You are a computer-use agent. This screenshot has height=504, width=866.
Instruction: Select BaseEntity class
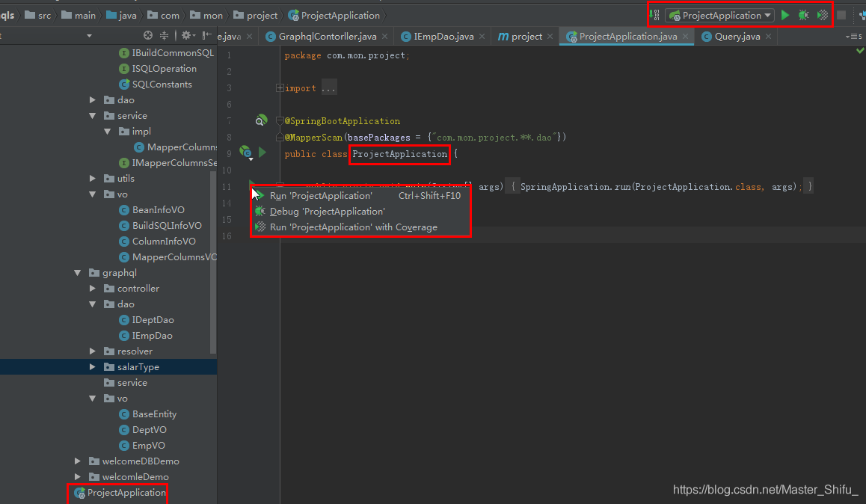pyautogui.click(x=148, y=414)
